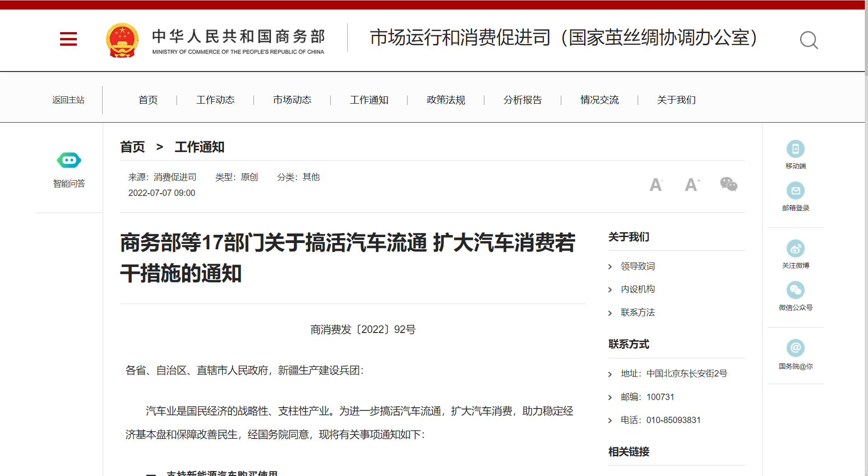Viewport: 868px width, 476px height.
Task: Click the search magnifier icon
Action: pos(808,40)
